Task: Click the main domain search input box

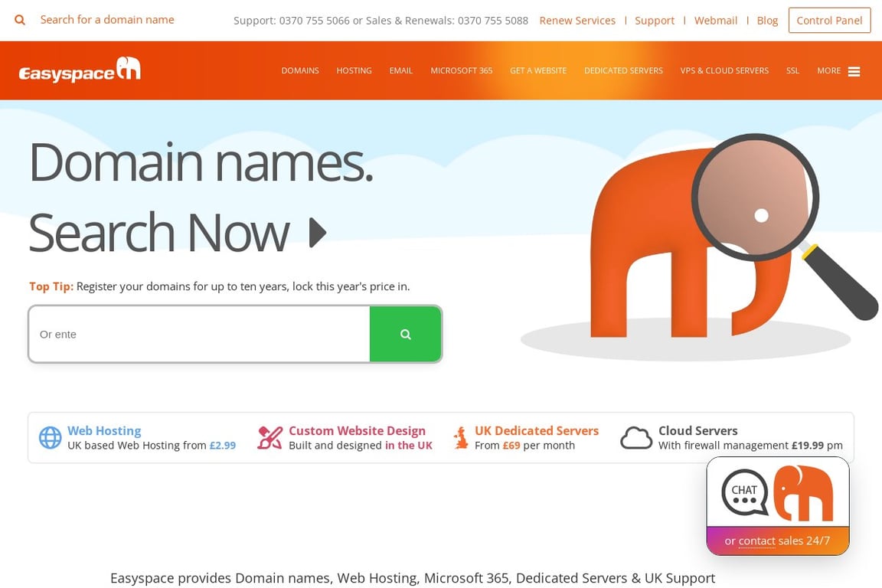Action: [199, 335]
